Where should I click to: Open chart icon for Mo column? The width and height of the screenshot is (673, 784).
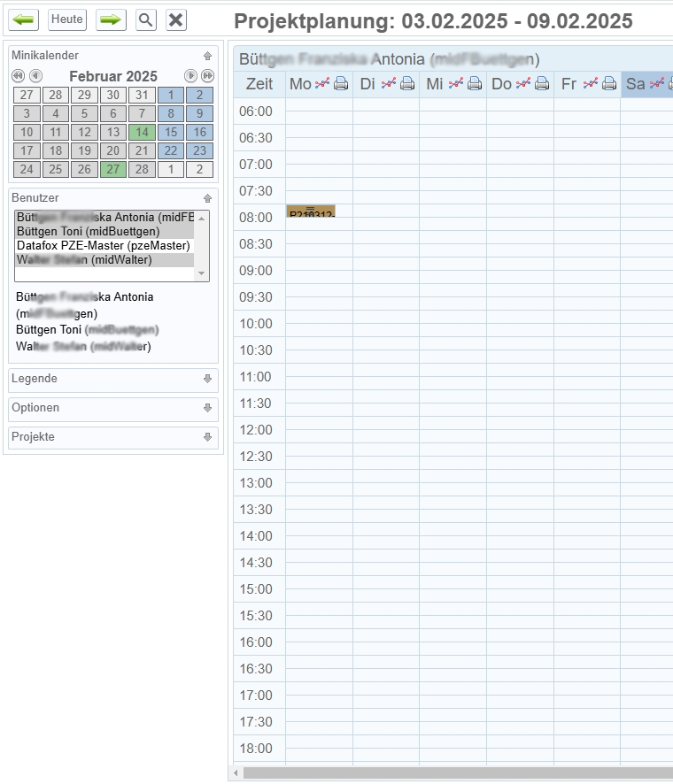pyautogui.click(x=322, y=83)
